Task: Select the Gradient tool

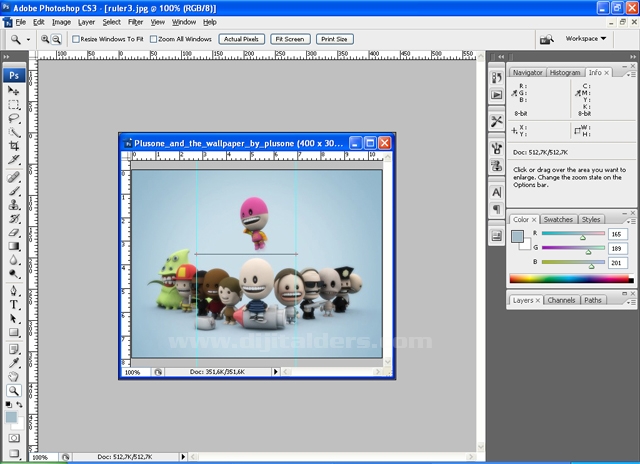Action: point(14,246)
